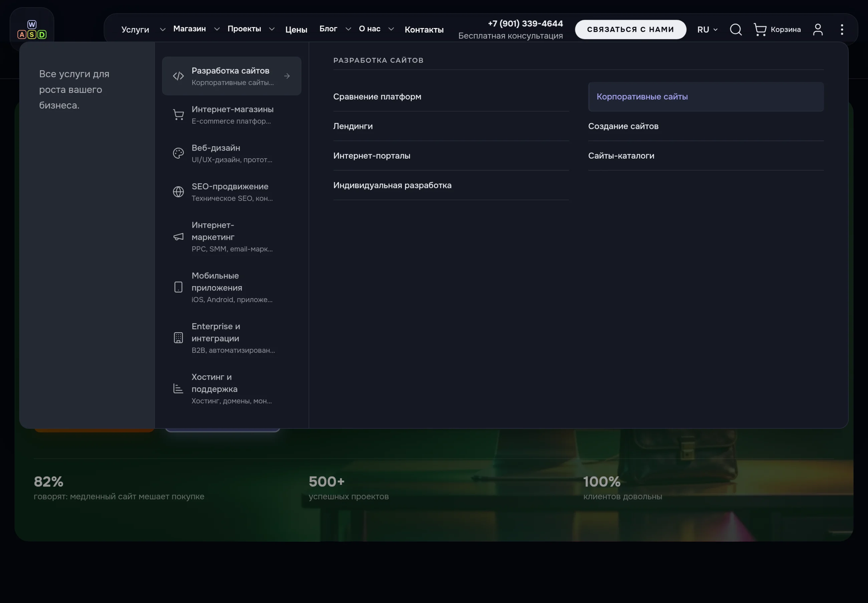The image size is (868, 603).
Task: Open the search magnifier icon
Action: point(736,29)
